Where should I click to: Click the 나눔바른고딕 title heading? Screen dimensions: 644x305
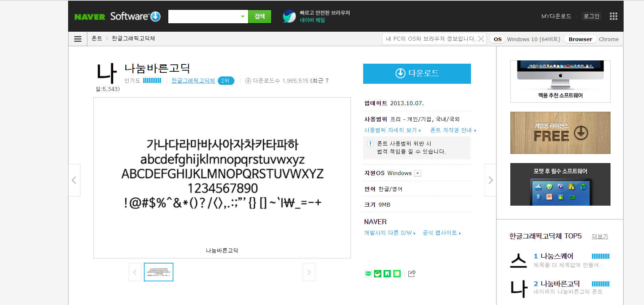point(157,68)
